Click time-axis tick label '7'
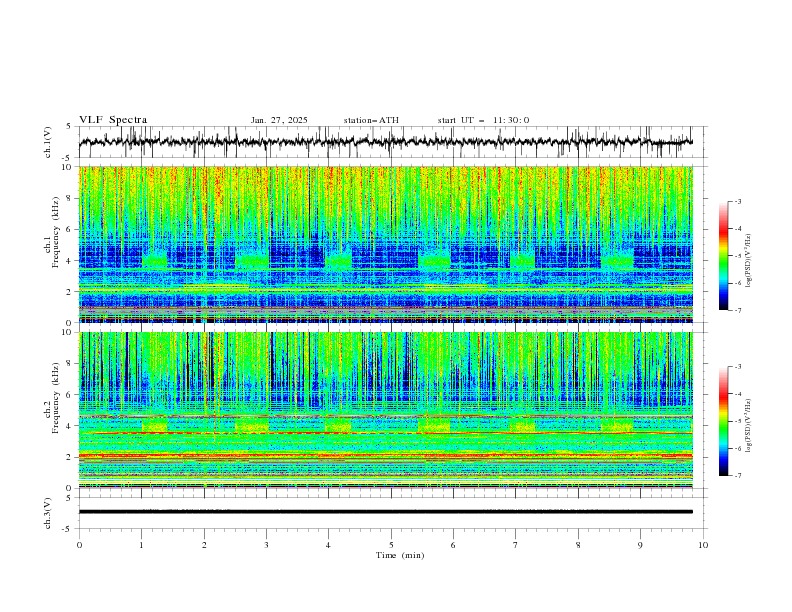Viewport: 792px width, 612px height. coord(516,545)
